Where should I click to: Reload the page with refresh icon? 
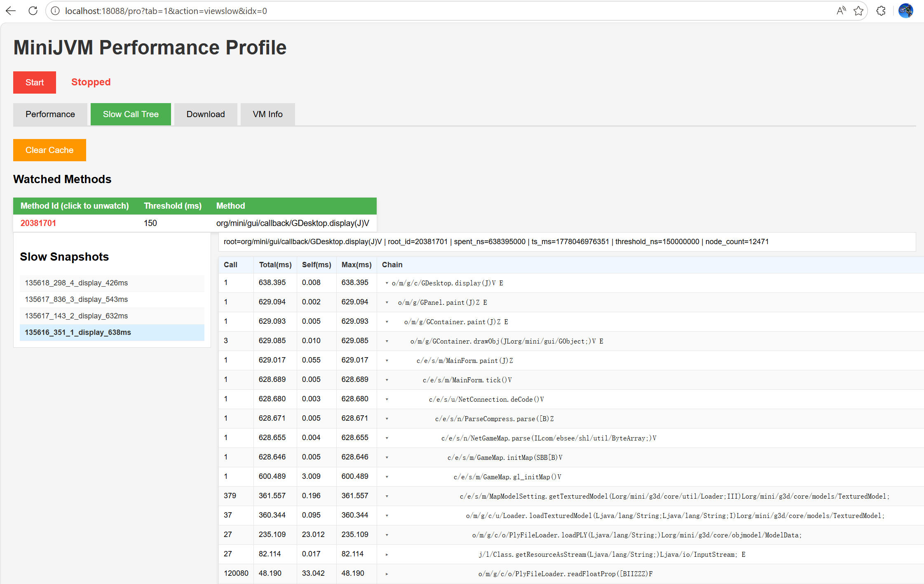(33, 11)
